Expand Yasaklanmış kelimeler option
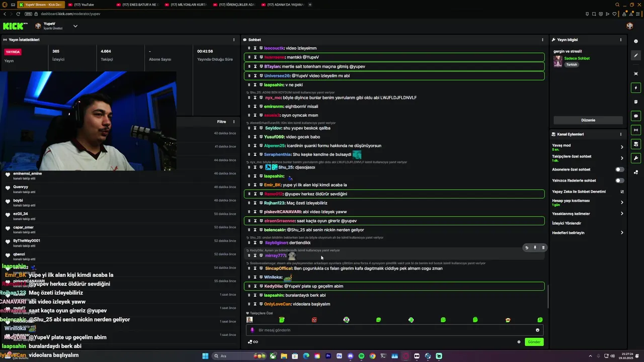The width and height of the screenshot is (644, 362). pos(622,214)
